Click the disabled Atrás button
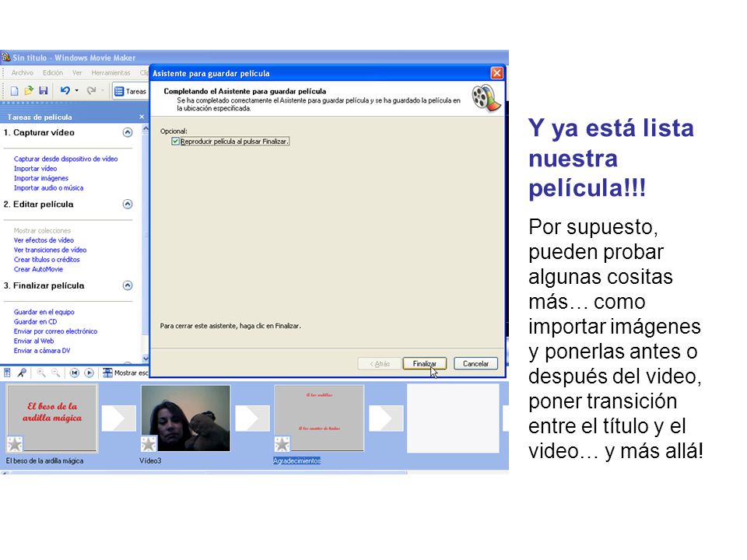Screen dimensions: 747x560 [x=380, y=364]
